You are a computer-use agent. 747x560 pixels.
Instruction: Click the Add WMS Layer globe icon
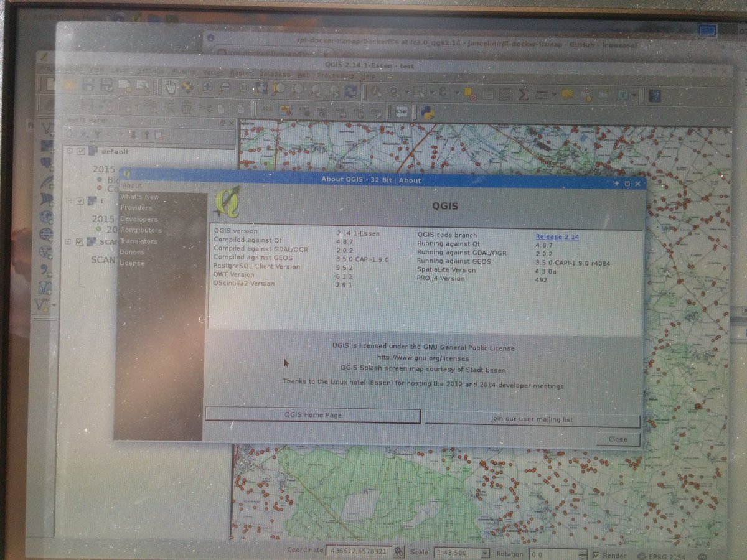(46, 217)
